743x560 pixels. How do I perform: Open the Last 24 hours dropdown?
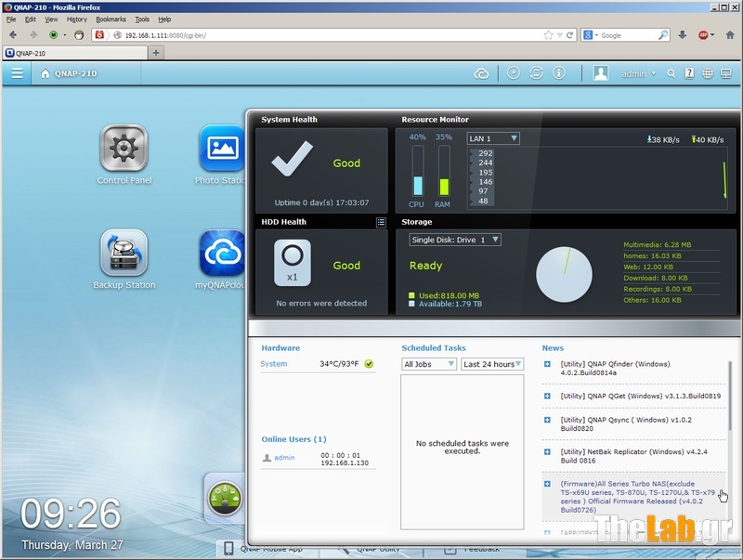[492, 364]
